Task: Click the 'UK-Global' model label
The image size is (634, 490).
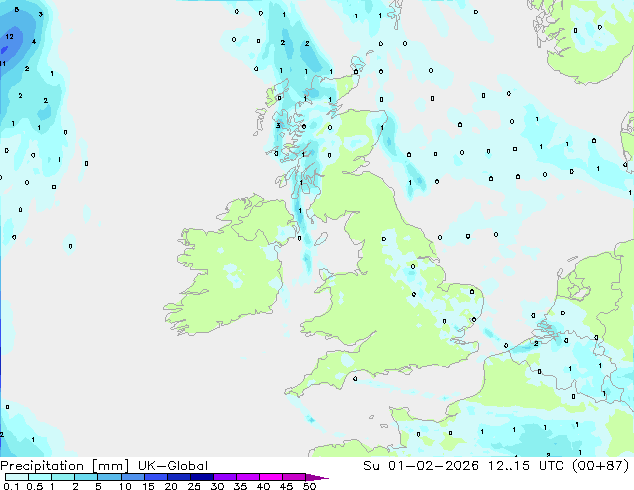Action: (x=173, y=466)
